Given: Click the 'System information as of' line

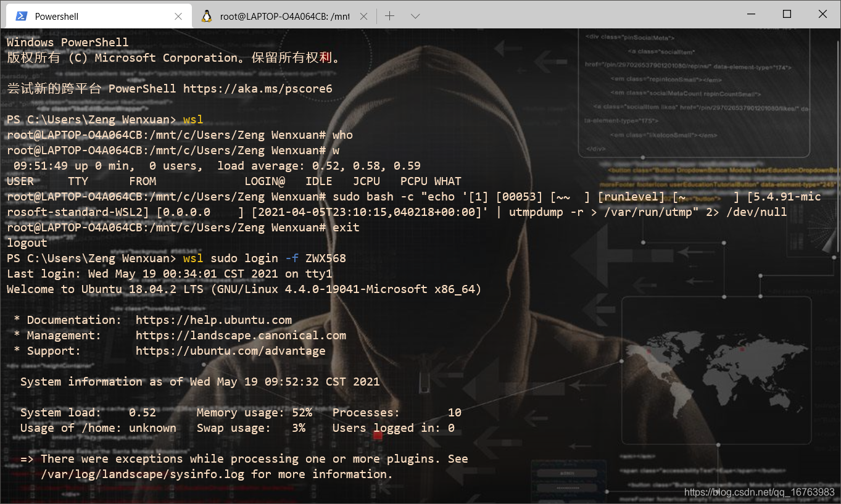Looking at the screenshot, I should (x=200, y=382).
